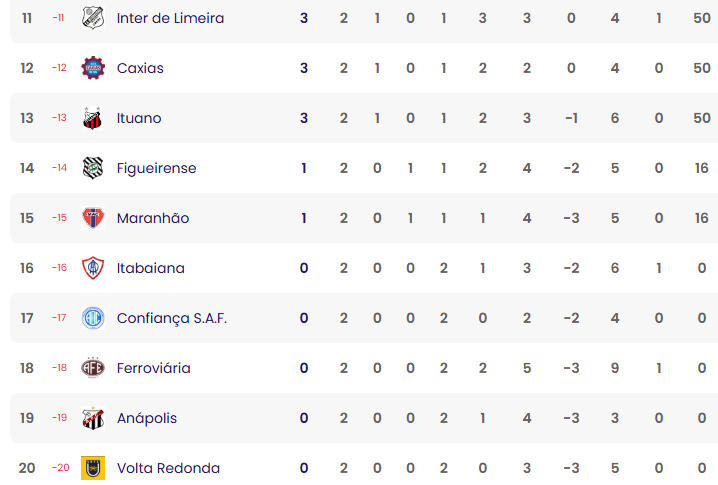Click the Itabaiana team badge
718x485 pixels.
(93, 268)
